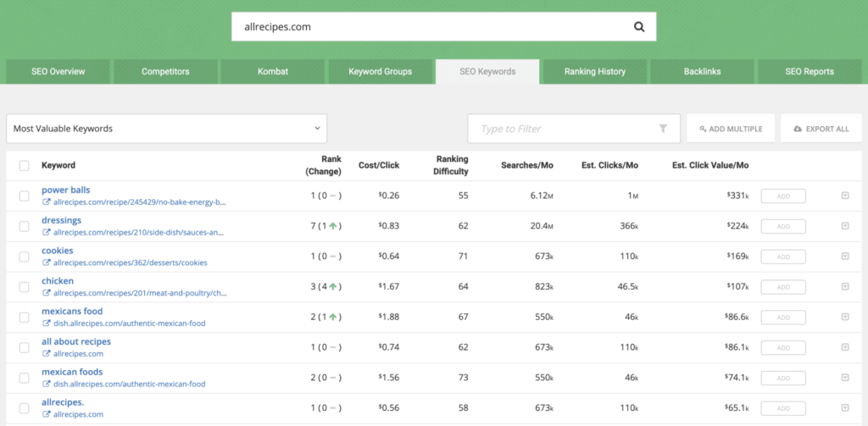Sort by Rank (Change) column header
This screenshot has height=426, width=868.
323,165
